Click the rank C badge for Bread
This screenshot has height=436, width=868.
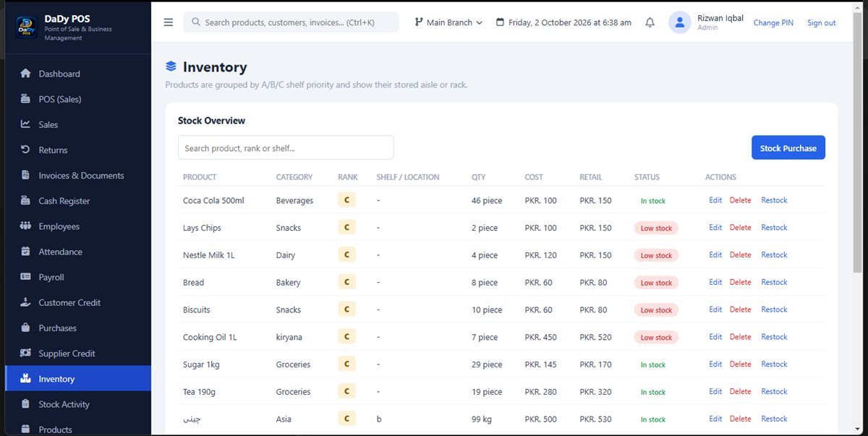click(346, 282)
